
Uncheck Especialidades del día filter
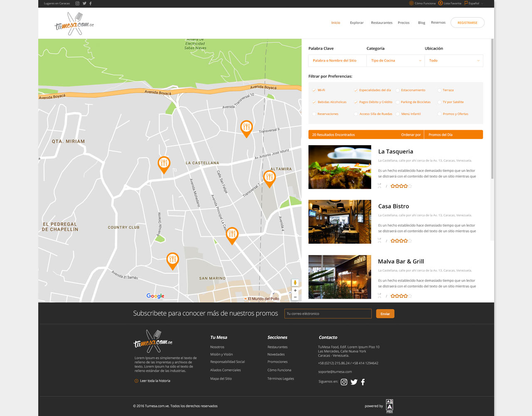(356, 90)
